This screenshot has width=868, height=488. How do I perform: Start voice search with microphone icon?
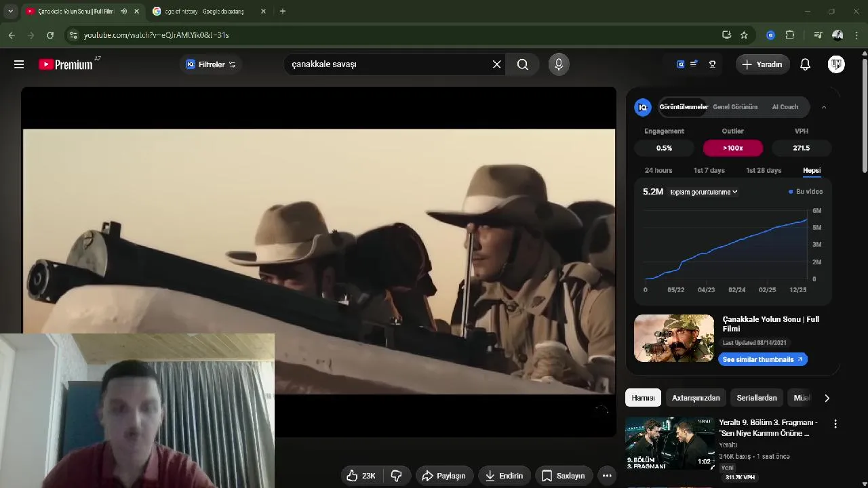(559, 64)
